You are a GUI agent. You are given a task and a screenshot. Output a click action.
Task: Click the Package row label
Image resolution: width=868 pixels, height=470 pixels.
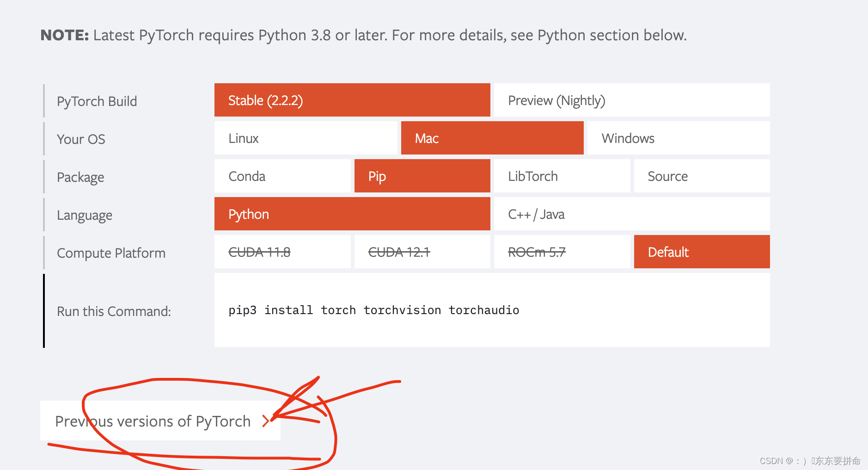coord(80,177)
